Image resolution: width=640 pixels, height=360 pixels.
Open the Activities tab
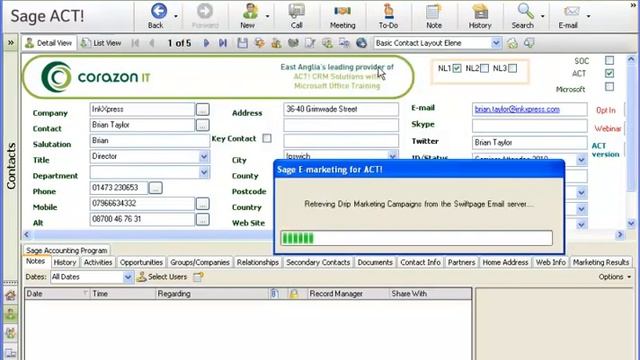(98, 262)
